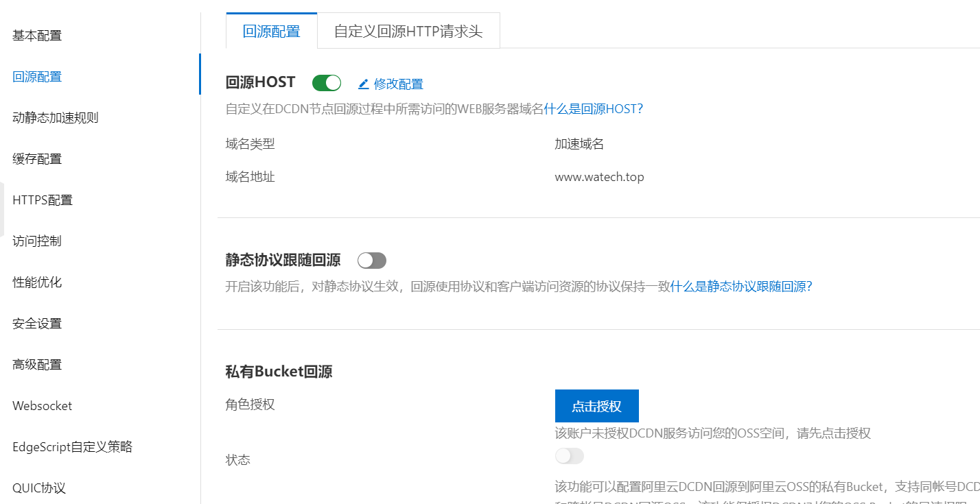Image resolution: width=980 pixels, height=504 pixels.
Task: Select EdgeScript自定义策略 in the sidebar
Action: (72, 447)
